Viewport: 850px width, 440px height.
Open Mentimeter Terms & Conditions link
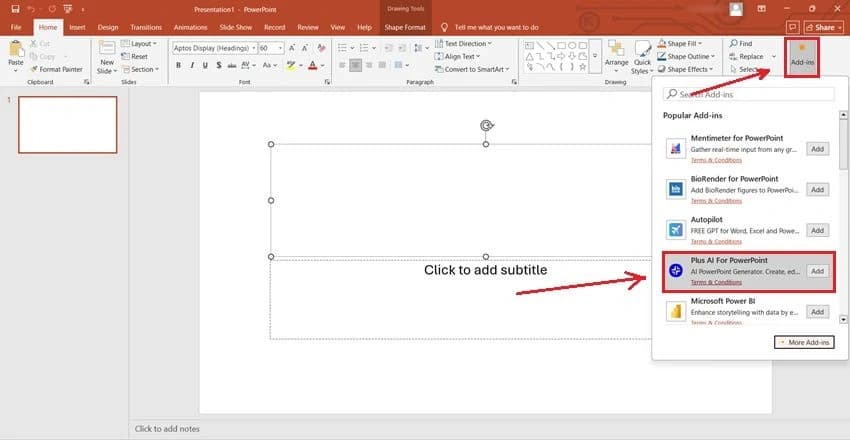(716, 160)
